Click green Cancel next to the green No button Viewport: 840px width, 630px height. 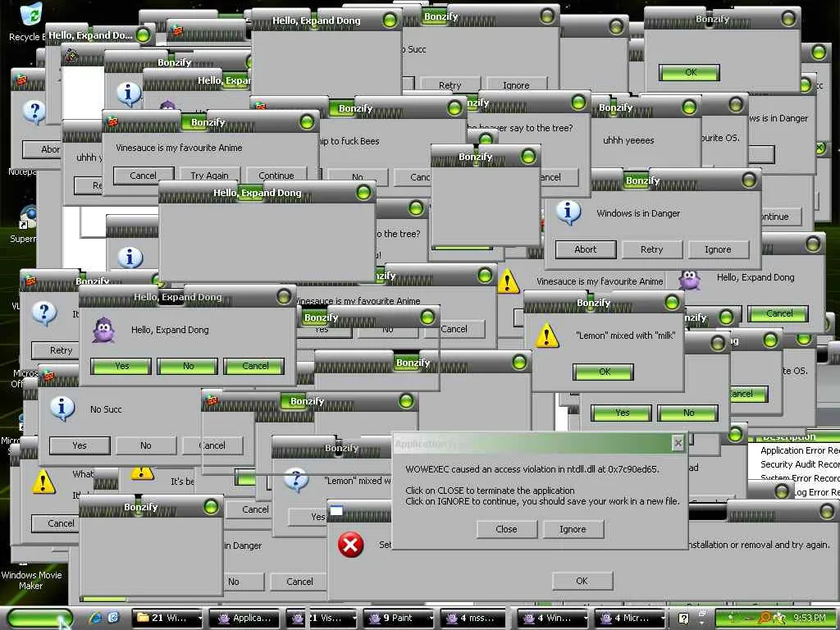255,366
